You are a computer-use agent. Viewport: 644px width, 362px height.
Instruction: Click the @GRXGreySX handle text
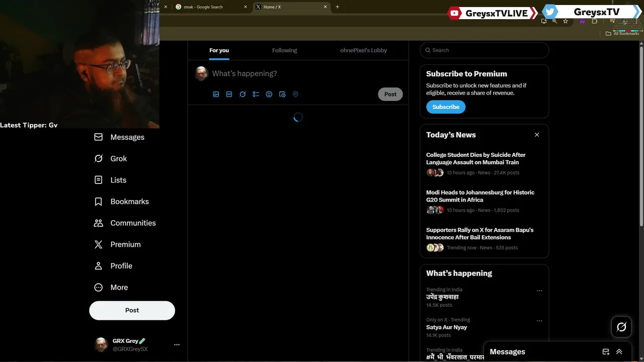tap(130, 349)
